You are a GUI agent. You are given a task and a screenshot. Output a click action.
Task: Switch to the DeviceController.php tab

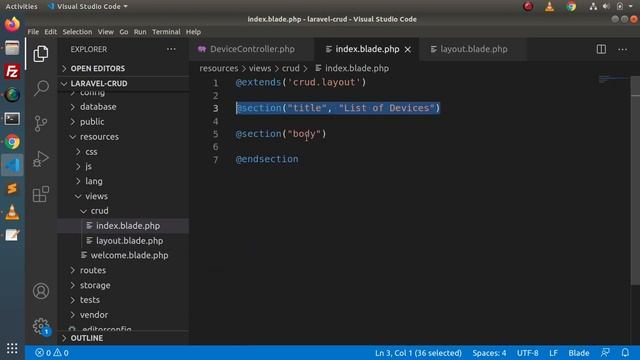click(252, 49)
